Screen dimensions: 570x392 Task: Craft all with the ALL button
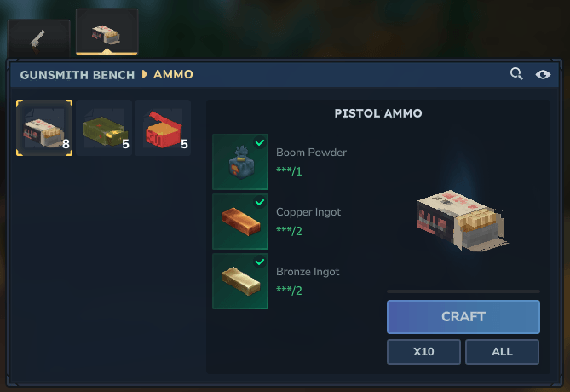coord(502,352)
